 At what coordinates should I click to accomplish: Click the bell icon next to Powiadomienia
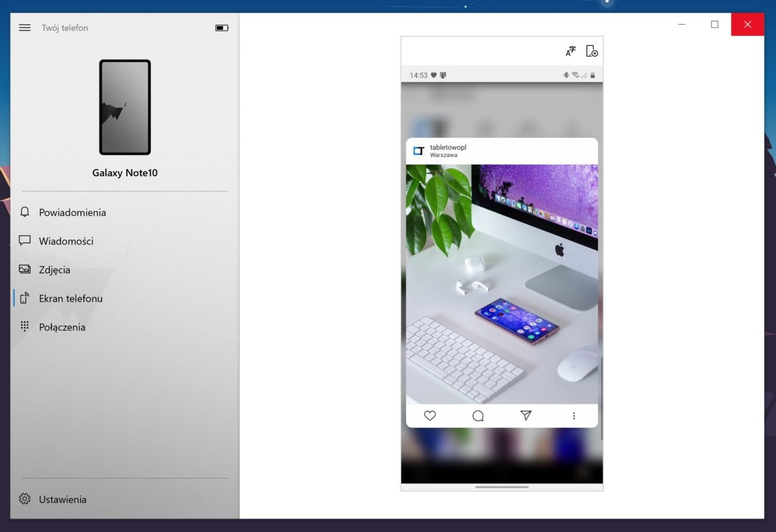coord(24,212)
